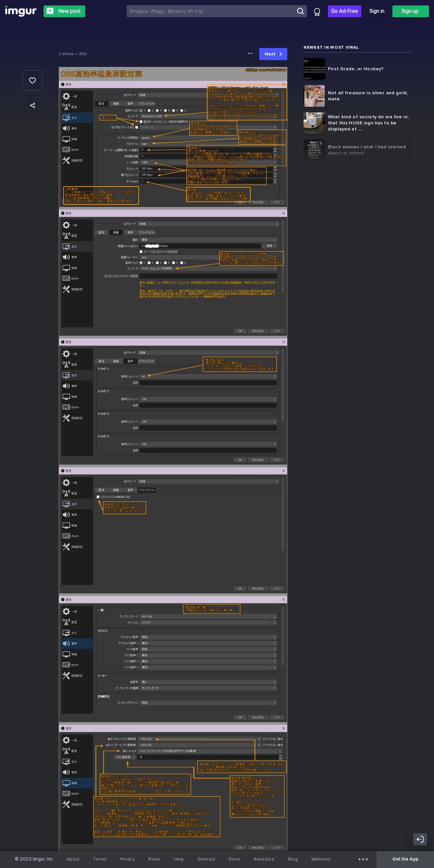
Task: Open the デスクトップ音声 2 dropdown
Action: point(209,643)
